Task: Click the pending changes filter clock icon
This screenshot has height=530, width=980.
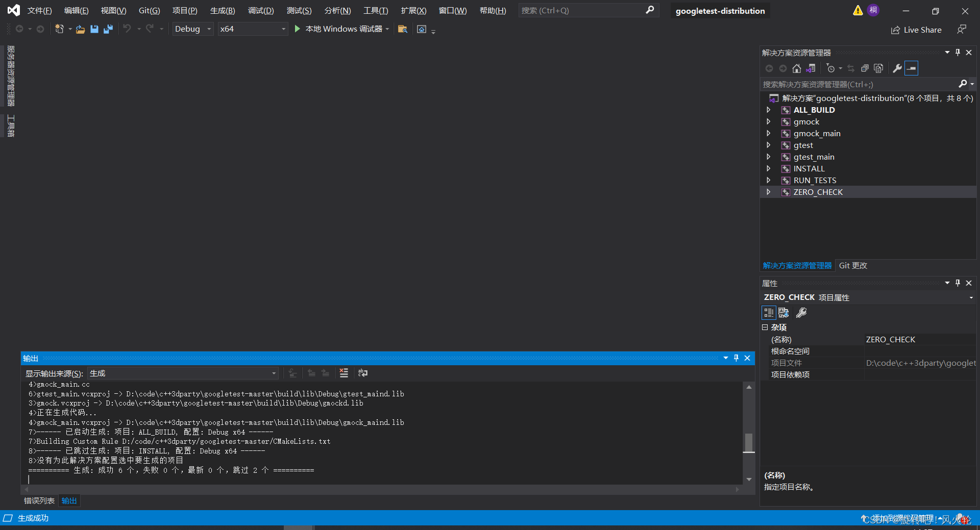Action: (831, 68)
